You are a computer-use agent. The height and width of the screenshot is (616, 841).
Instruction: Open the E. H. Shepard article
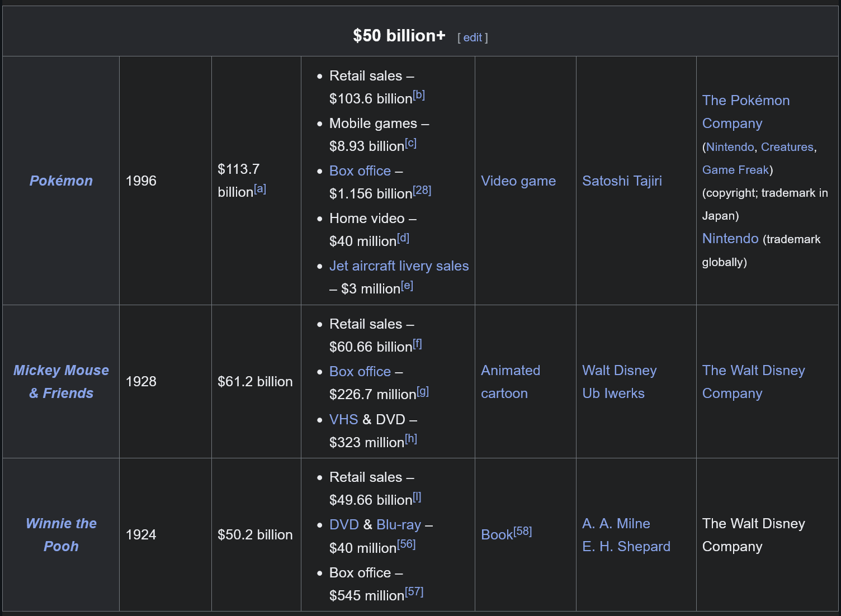(x=626, y=546)
